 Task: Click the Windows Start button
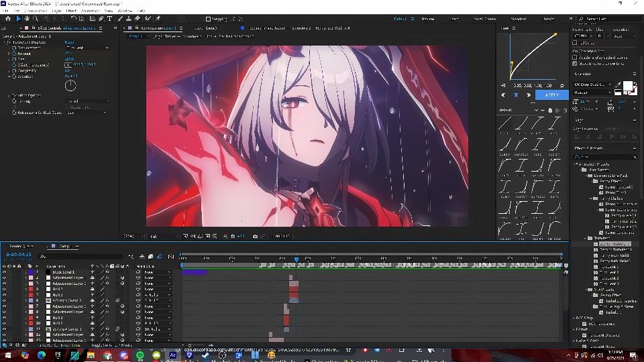pyautogui.click(x=8, y=355)
